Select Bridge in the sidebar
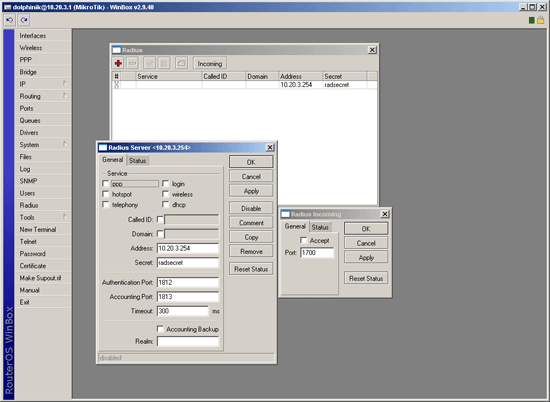550x402 pixels. point(42,72)
